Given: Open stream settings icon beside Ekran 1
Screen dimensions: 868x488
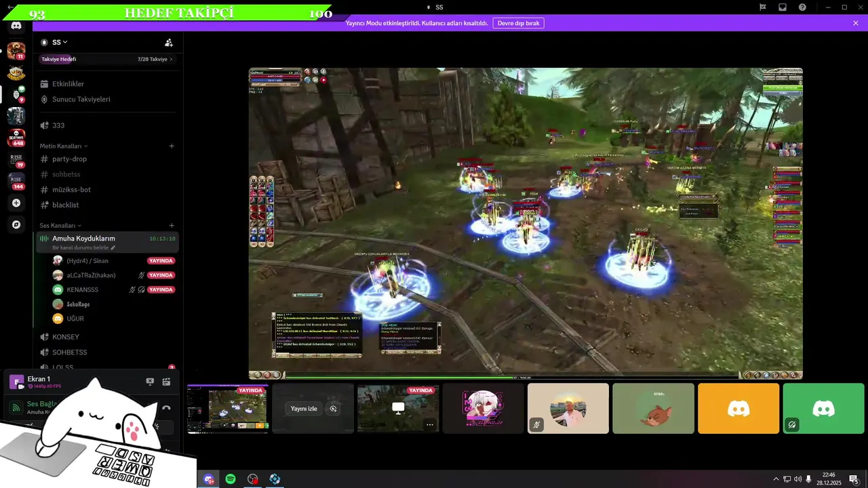Looking at the screenshot, I should point(166,382).
